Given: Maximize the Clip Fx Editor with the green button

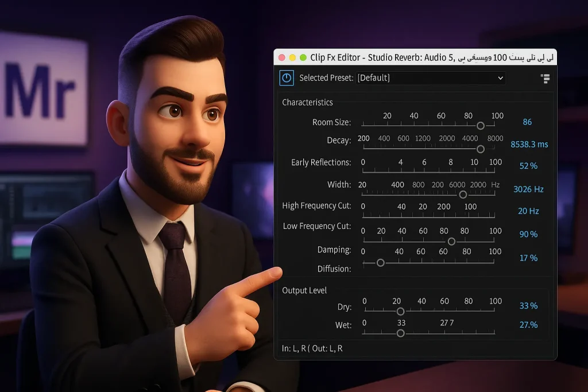Looking at the screenshot, I should pyautogui.click(x=303, y=57).
